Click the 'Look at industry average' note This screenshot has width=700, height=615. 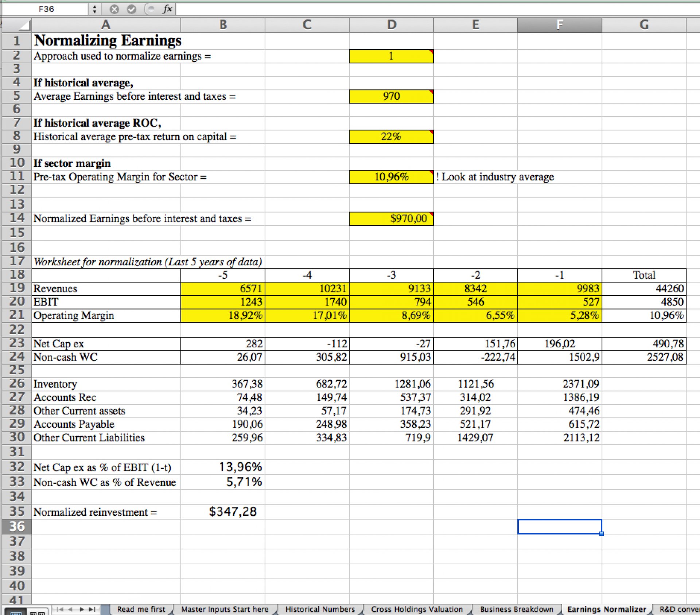495,177
